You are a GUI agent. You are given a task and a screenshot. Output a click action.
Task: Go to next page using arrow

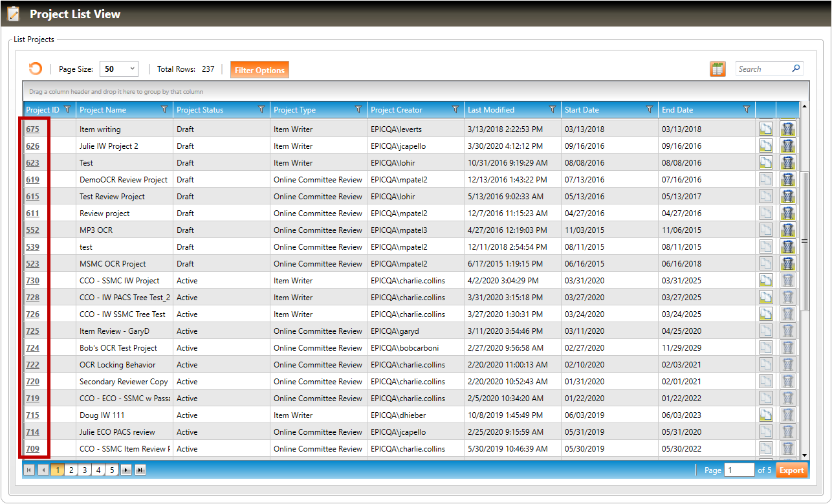click(x=126, y=470)
